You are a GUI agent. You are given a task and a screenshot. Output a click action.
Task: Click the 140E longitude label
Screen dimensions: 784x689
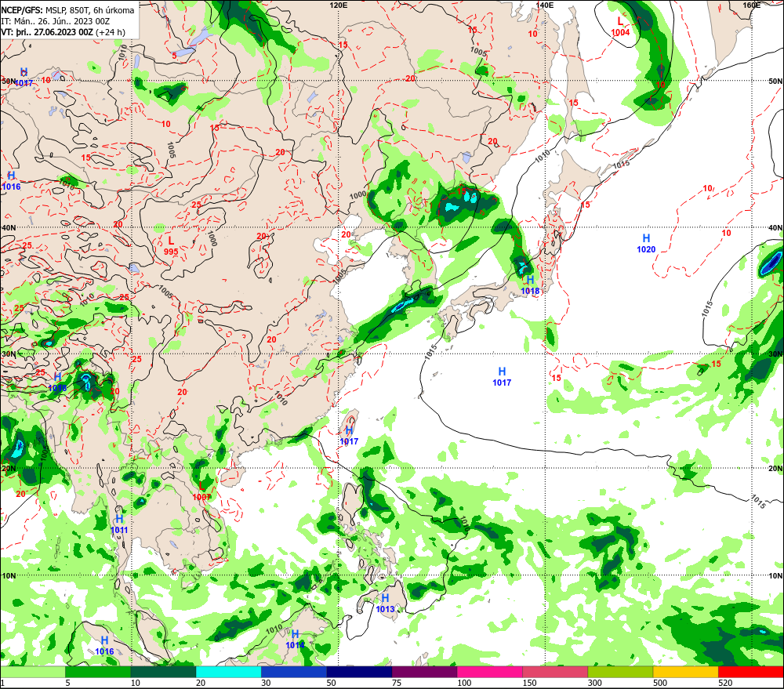[x=545, y=5]
